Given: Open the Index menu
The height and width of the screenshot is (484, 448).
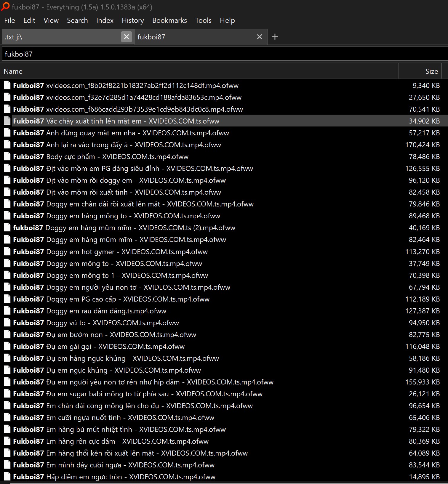Looking at the screenshot, I should point(105,20).
